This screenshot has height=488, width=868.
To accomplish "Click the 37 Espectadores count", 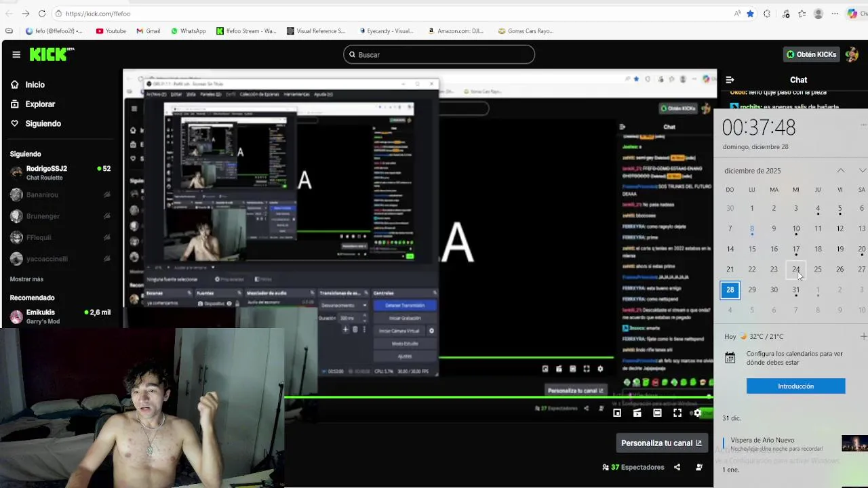I will click(633, 467).
